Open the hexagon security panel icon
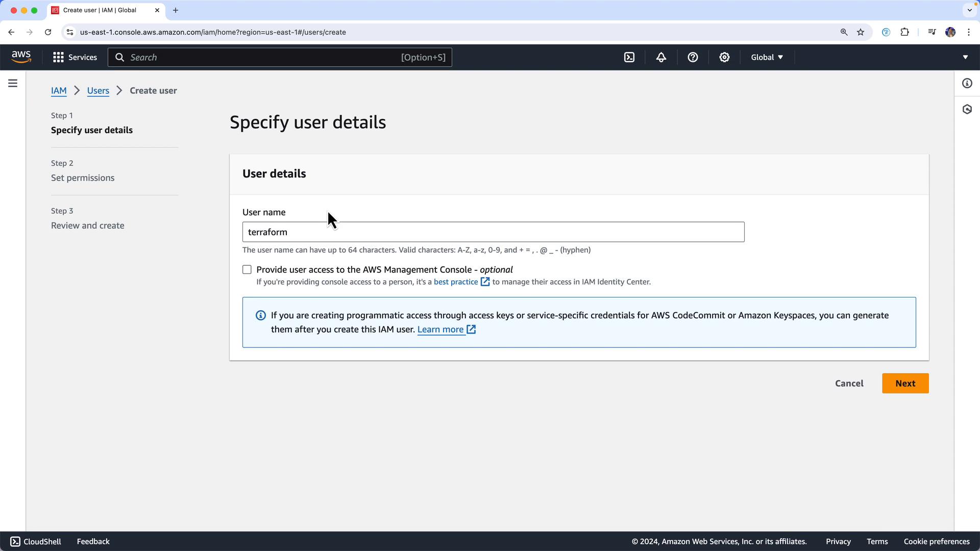This screenshot has width=980, height=551. point(967,109)
